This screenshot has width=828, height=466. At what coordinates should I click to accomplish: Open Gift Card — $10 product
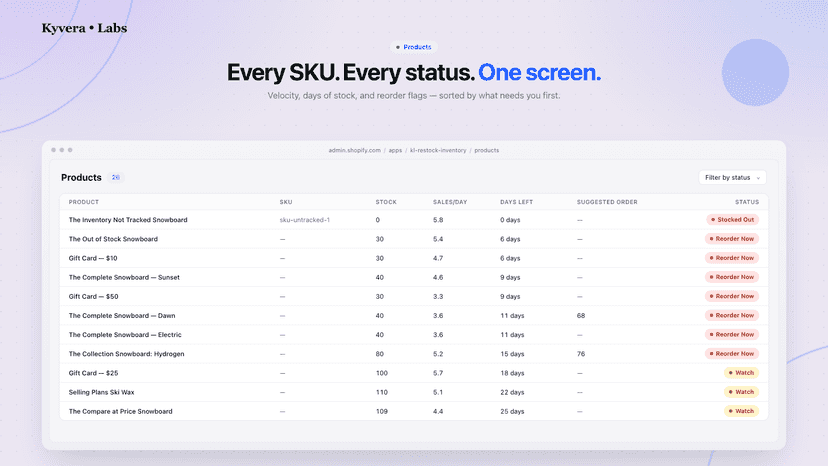(x=93, y=258)
